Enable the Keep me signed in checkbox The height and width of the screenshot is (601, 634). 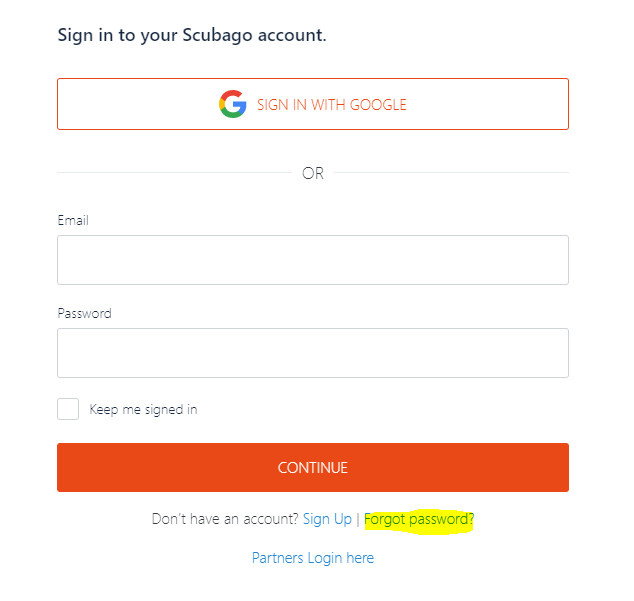click(x=68, y=409)
